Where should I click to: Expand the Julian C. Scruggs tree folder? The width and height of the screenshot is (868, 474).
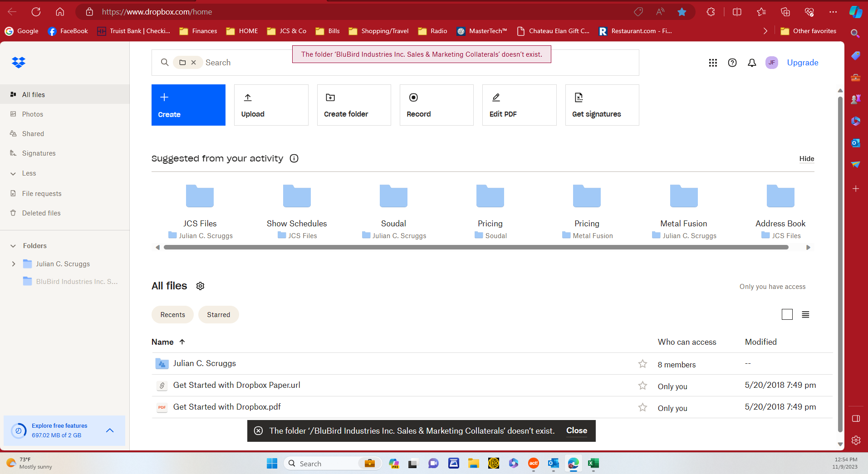[x=14, y=264]
